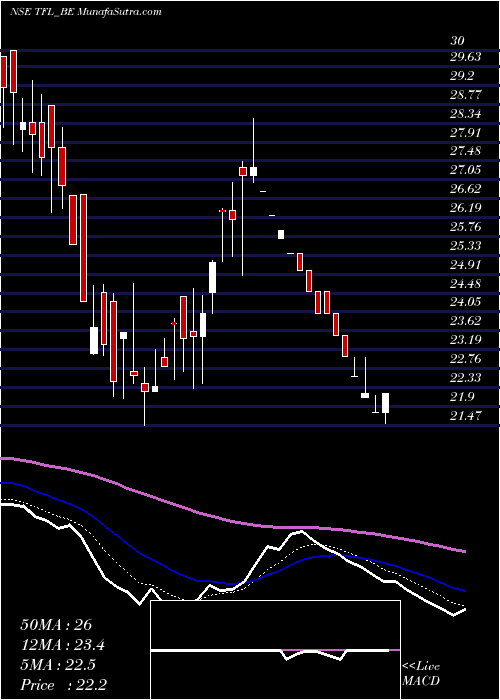
Task: Click the price label 24.91
Action: (465, 264)
